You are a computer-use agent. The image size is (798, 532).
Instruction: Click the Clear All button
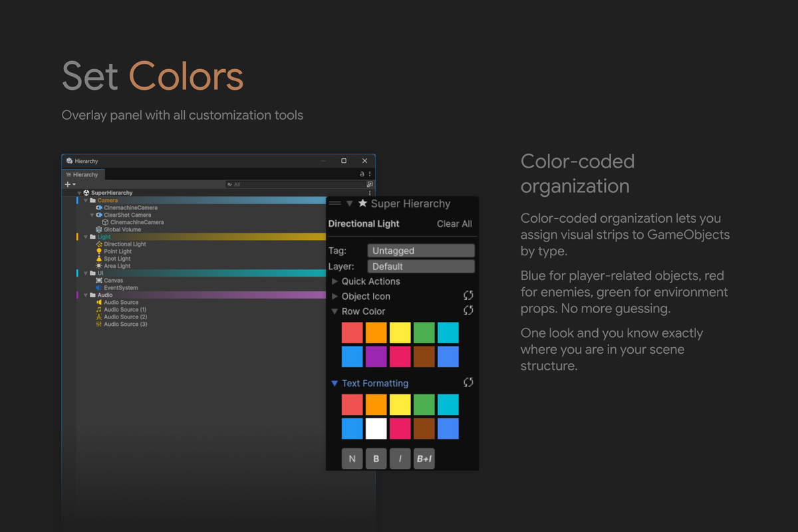pyautogui.click(x=454, y=224)
